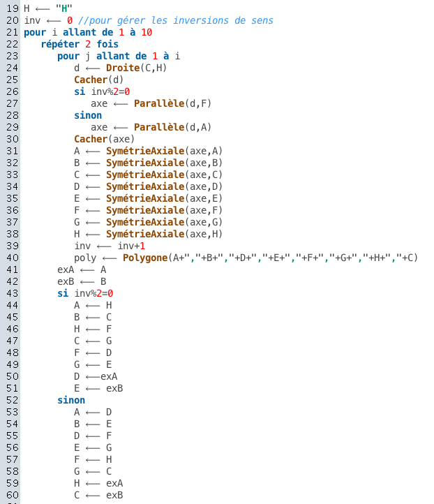Click the 'répéter 2 fois' line

(x=80, y=44)
